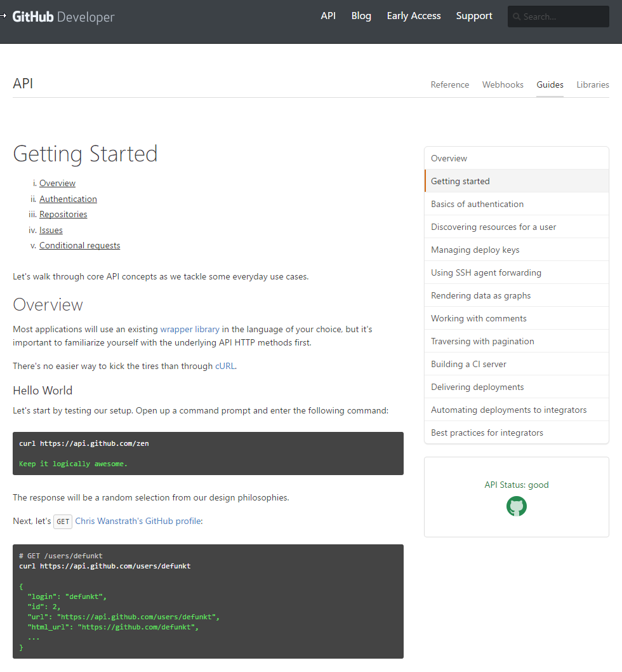The height and width of the screenshot is (672, 622).
Task: Click the '# GET /users/defunkt' comment line
Action: 61,556
